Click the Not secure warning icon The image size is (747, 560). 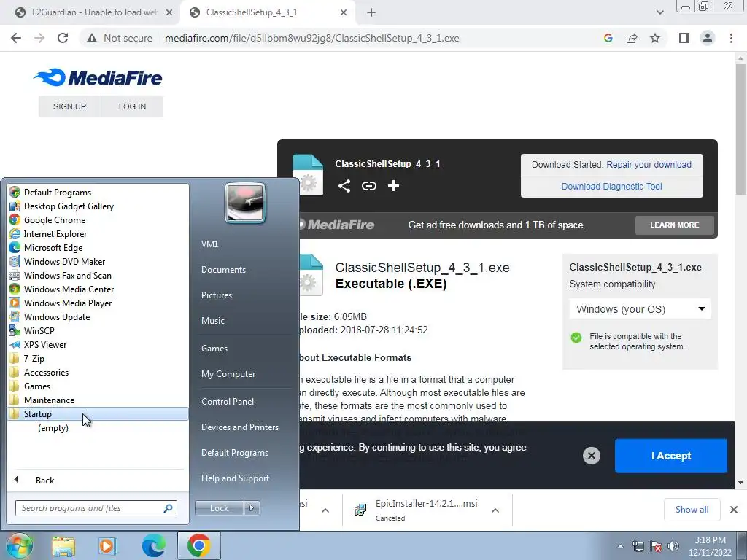point(92,38)
